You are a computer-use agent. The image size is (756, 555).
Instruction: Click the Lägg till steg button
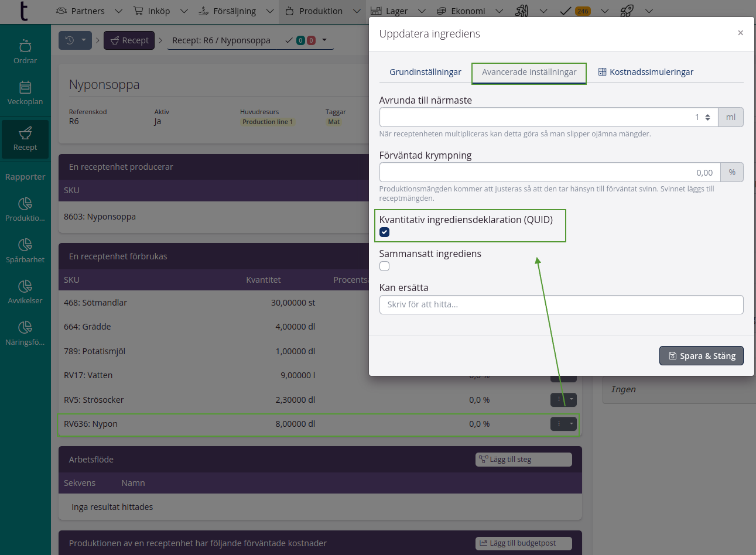pos(523,460)
